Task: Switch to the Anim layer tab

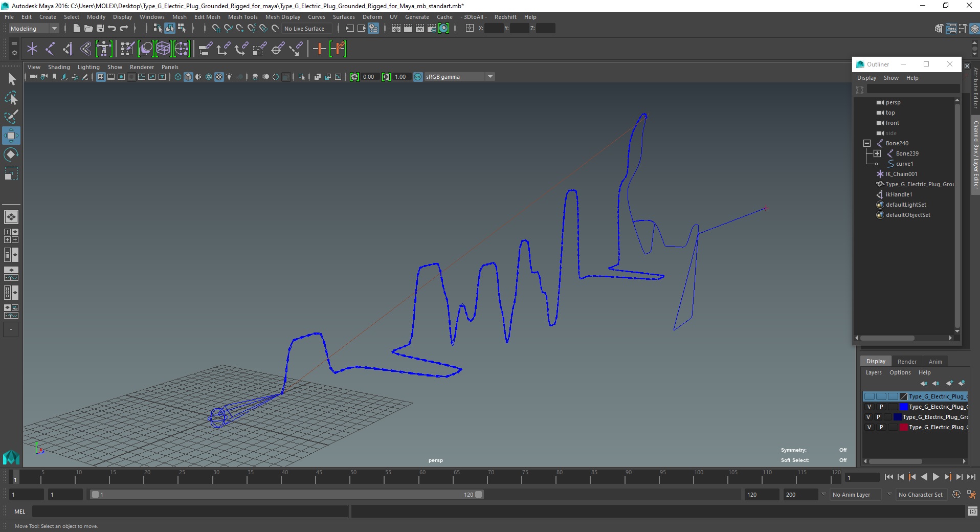Action: [935, 362]
